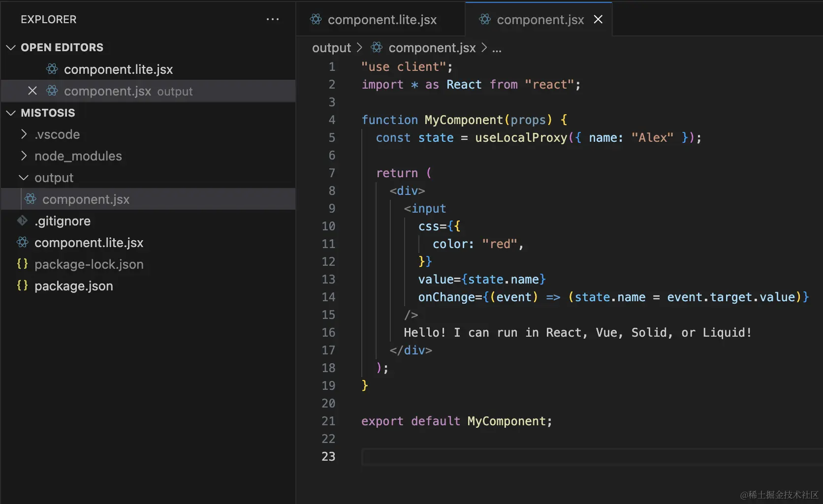Open root component.lite.jsx file in tree
Screen dimensions: 823x504
[149, 243]
